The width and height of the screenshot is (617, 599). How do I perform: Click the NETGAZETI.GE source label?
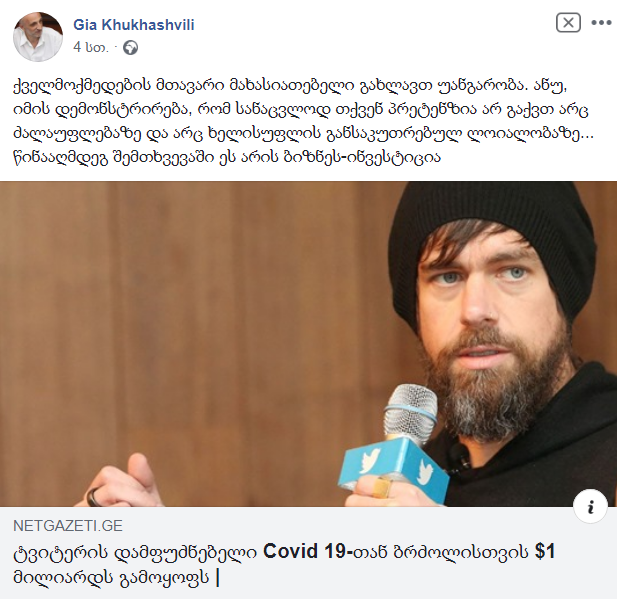[68, 526]
